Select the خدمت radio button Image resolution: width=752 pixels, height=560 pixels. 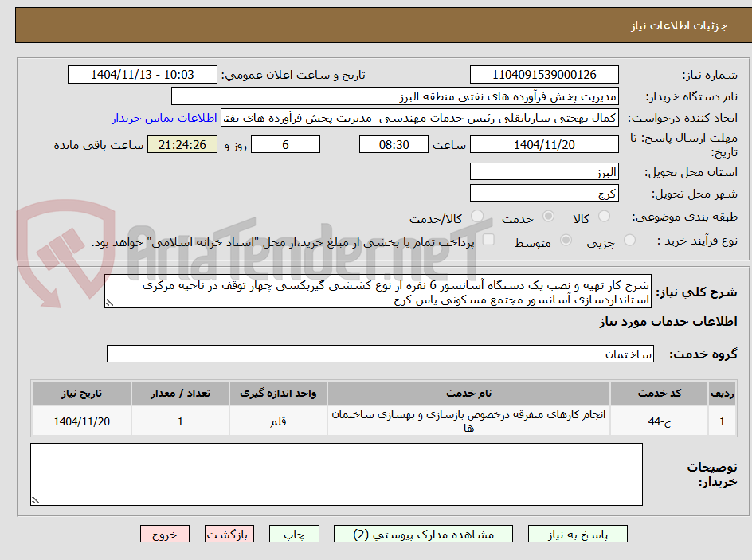pyautogui.click(x=548, y=216)
